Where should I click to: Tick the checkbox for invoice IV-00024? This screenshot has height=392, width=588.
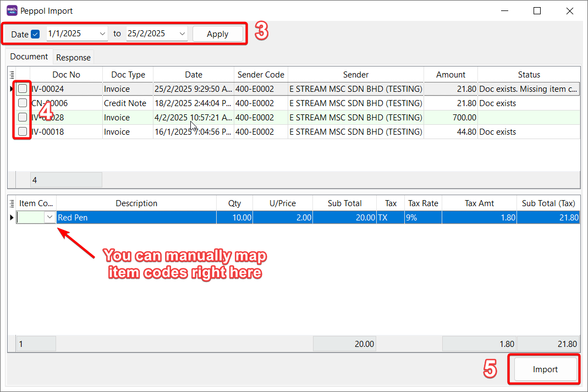coord(23,89)
